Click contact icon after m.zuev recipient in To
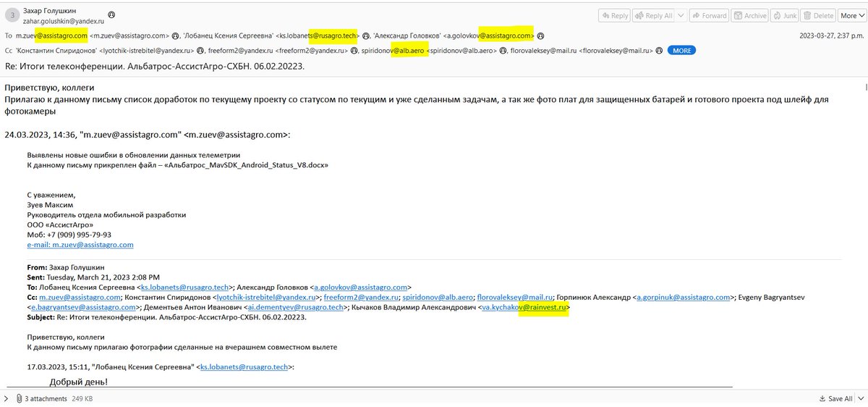Viewport: 868px width, 407px height. pyautogui.click(x=176, y=35)
